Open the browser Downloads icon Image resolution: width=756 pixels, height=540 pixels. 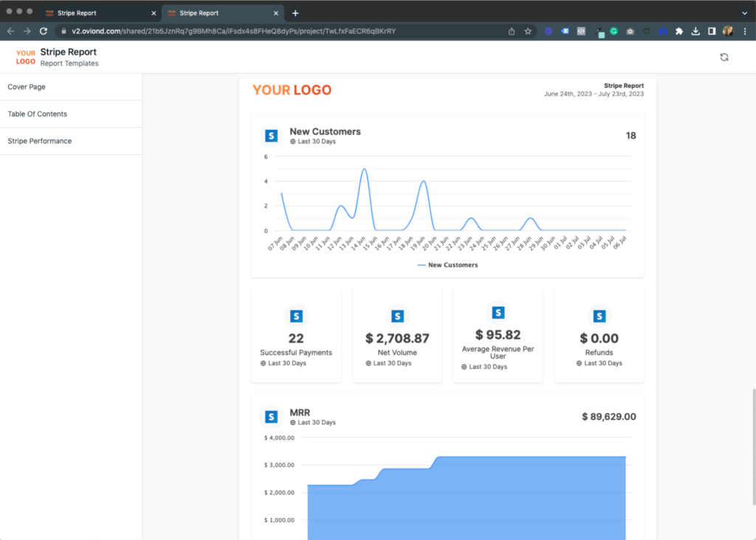click(695, 31)
